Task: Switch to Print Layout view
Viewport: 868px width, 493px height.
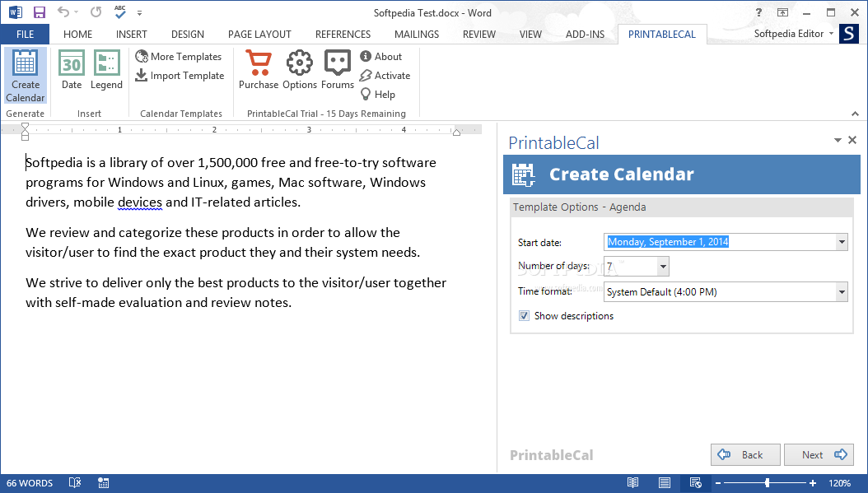Action: pyautogui.click(x=665, y=483)
